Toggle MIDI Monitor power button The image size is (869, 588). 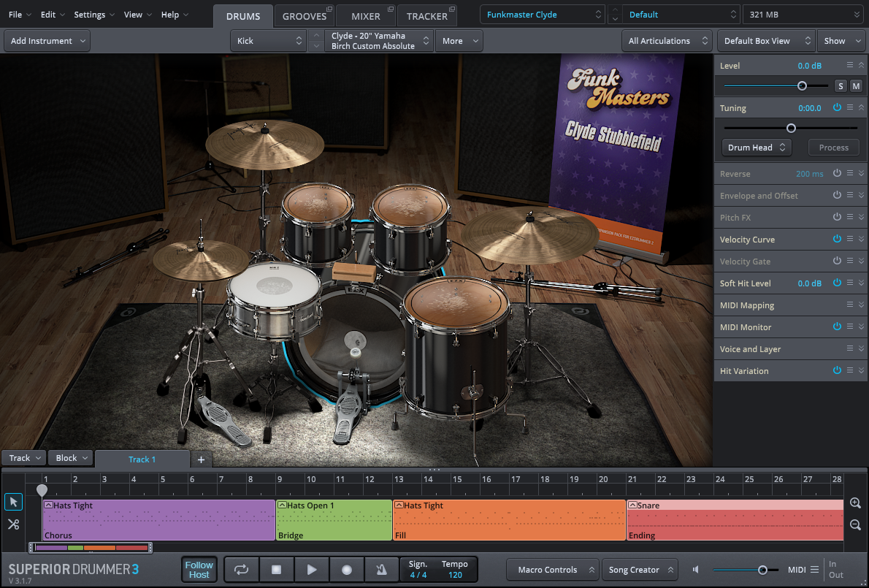(837, 327)
